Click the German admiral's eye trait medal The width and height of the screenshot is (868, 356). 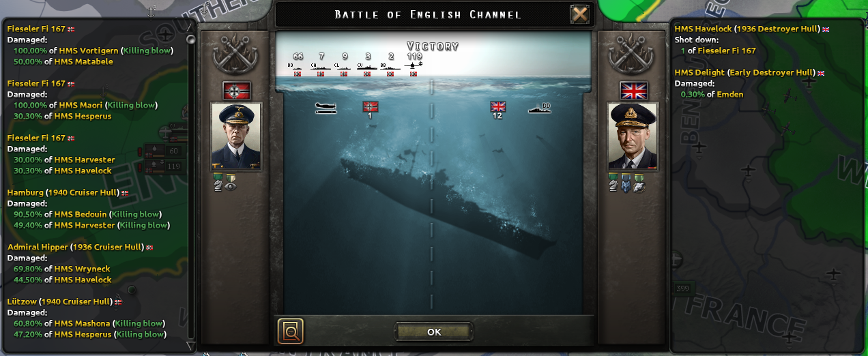[231, 182]
